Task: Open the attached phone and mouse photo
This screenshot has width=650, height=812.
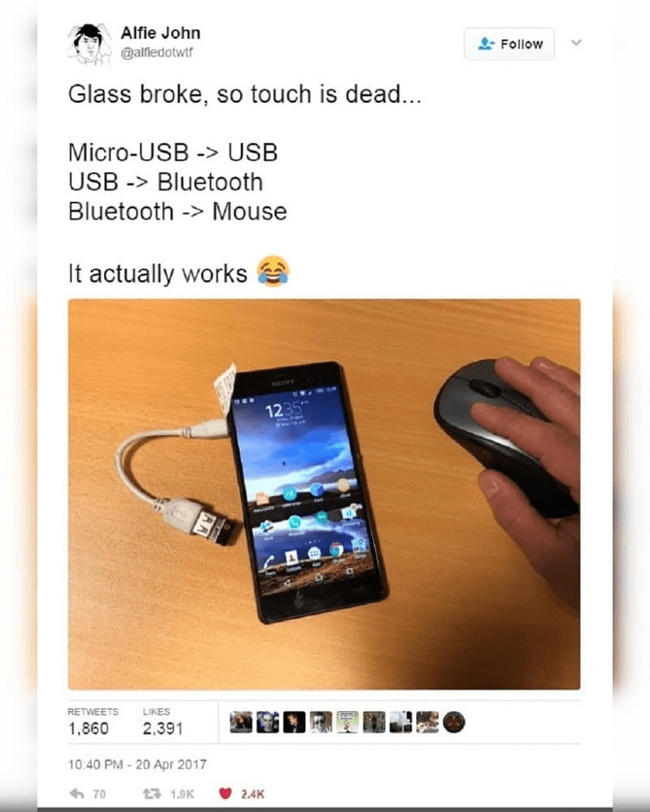Action: tap(324, 494)
